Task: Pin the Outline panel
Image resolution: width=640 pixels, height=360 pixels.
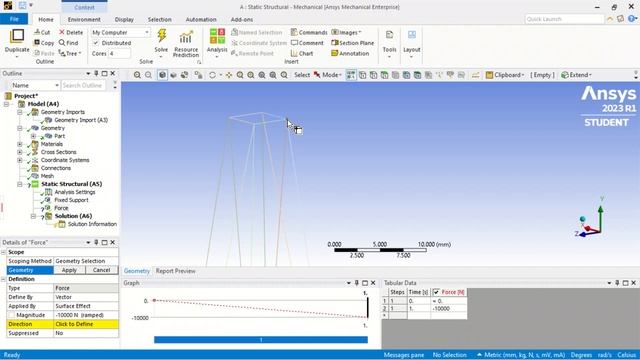Action: coord(96,73)
